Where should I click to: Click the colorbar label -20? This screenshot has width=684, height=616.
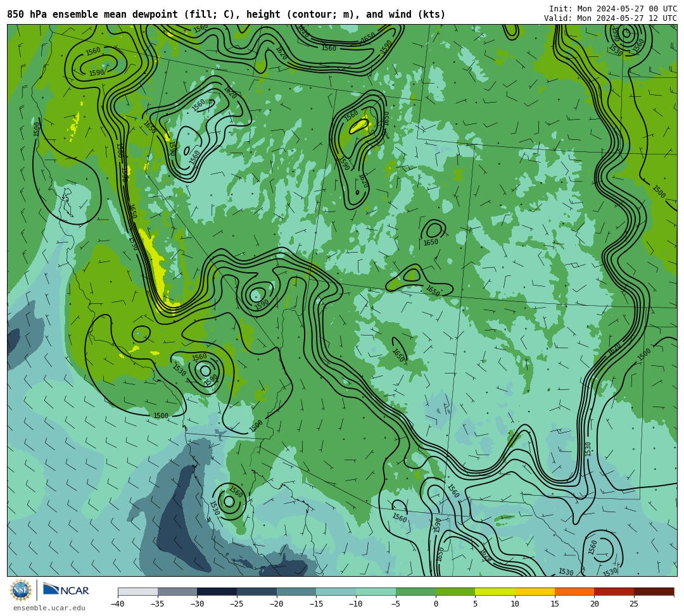[x=276, y=604]
